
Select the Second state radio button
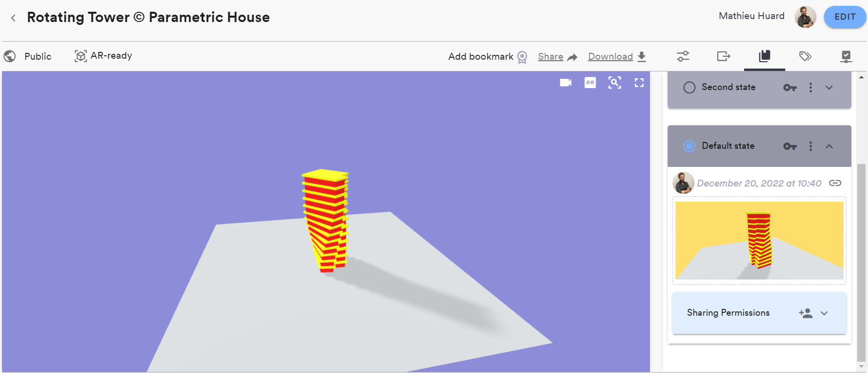click(689, 88)
